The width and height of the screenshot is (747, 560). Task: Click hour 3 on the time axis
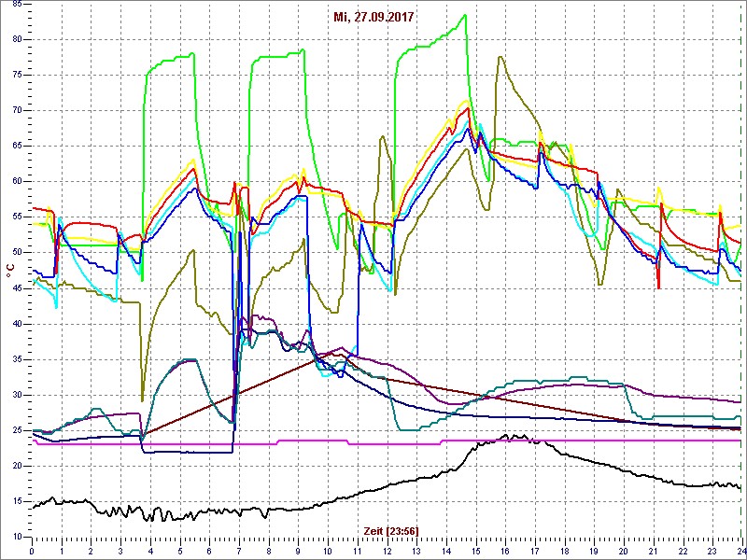[x=120, y=549]
